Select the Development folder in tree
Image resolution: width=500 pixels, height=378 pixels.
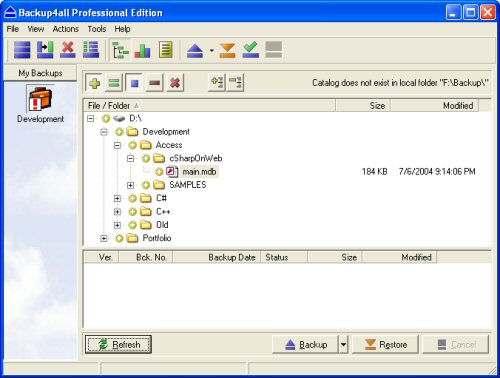(166, 132)
